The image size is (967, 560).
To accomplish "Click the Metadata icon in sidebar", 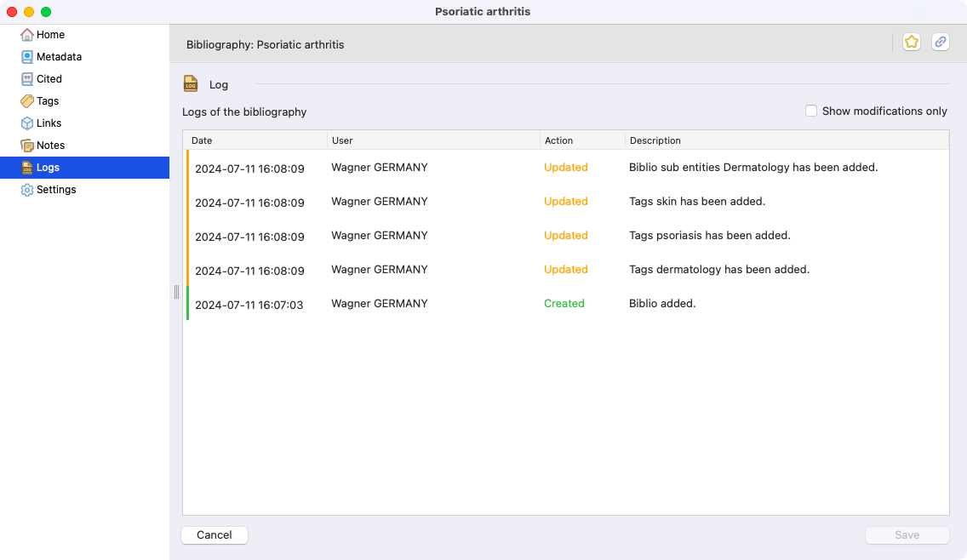I will pyautogui.click(x=26, y=57).
